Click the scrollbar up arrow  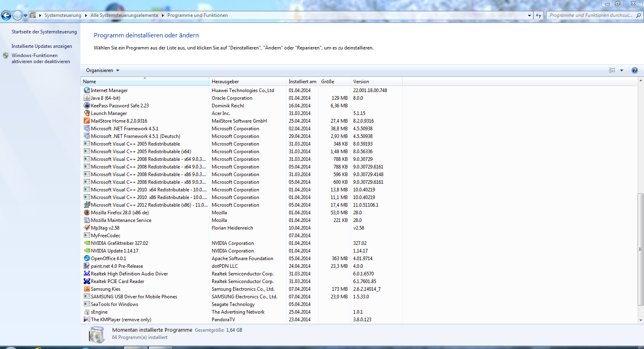coord(640,80)
